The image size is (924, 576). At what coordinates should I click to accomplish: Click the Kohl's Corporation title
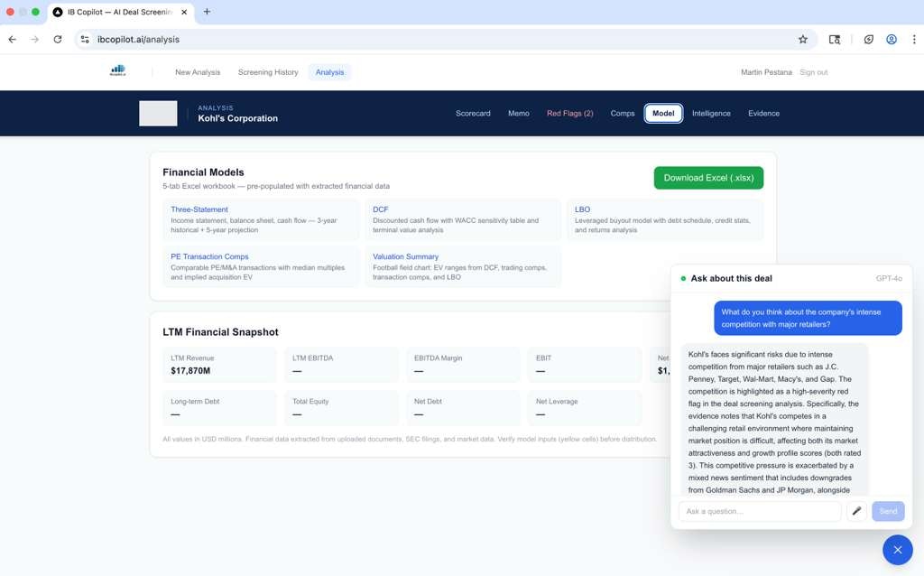237,118
